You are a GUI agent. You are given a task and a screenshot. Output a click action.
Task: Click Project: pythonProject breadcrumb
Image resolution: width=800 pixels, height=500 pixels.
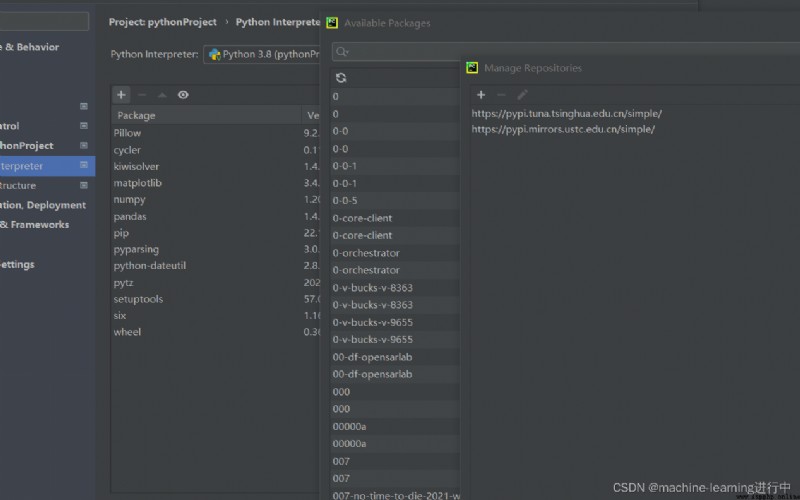(162, 22)
